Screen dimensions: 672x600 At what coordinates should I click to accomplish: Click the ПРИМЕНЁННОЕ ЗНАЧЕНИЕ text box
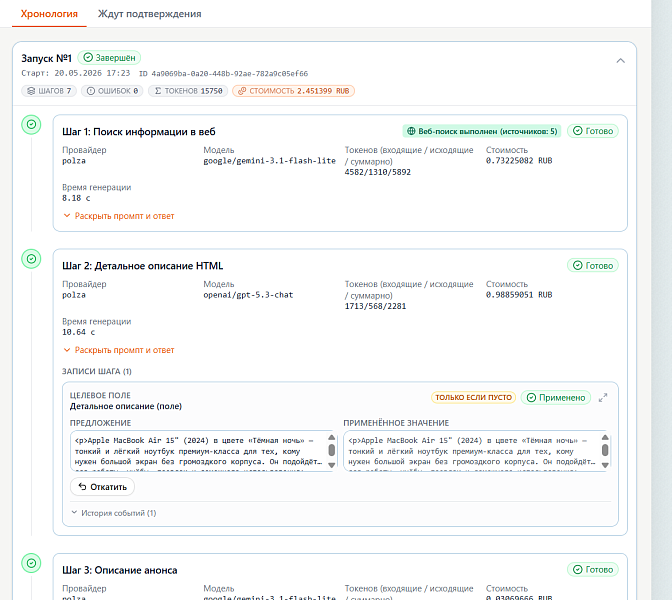[x=477, y=451]
